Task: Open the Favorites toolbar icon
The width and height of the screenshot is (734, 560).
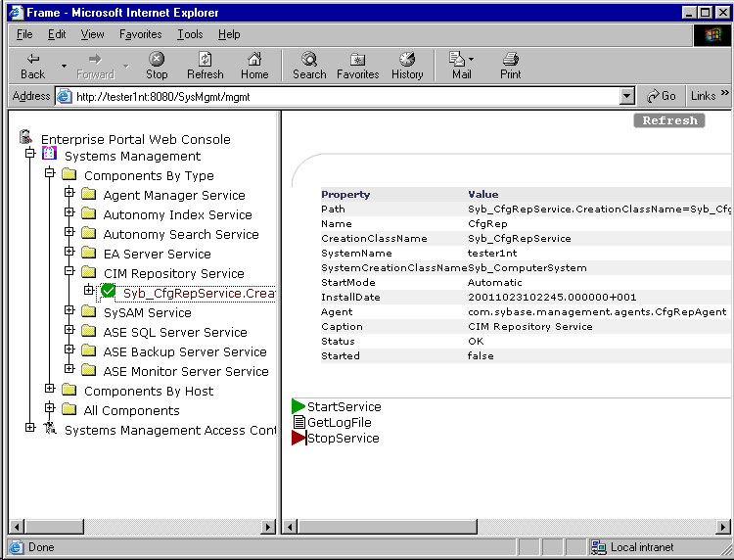Action: tap(357, 60)
